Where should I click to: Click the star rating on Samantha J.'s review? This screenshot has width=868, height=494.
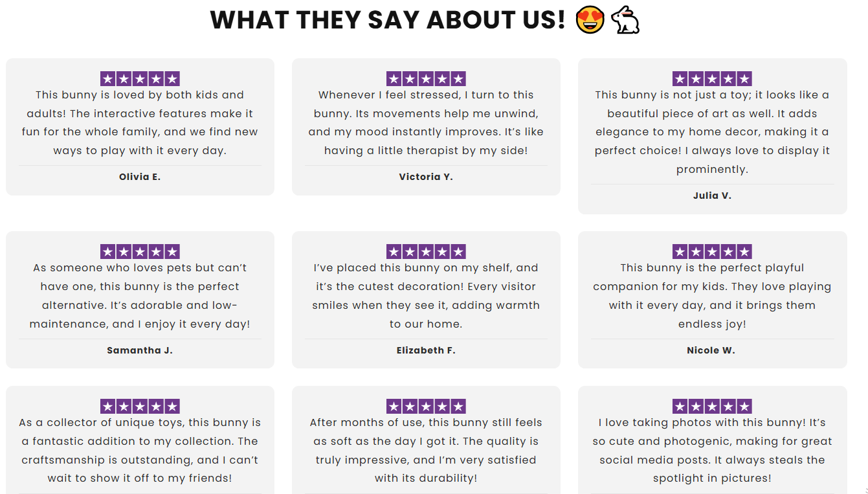140,252
